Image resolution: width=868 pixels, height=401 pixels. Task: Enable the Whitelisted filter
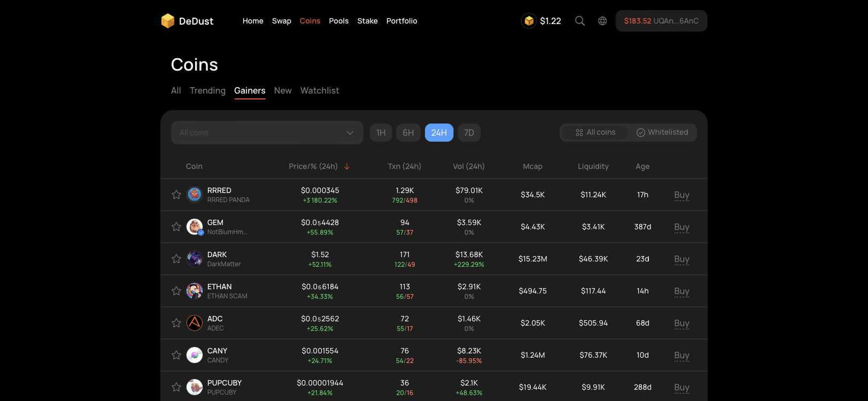[662, 133]
